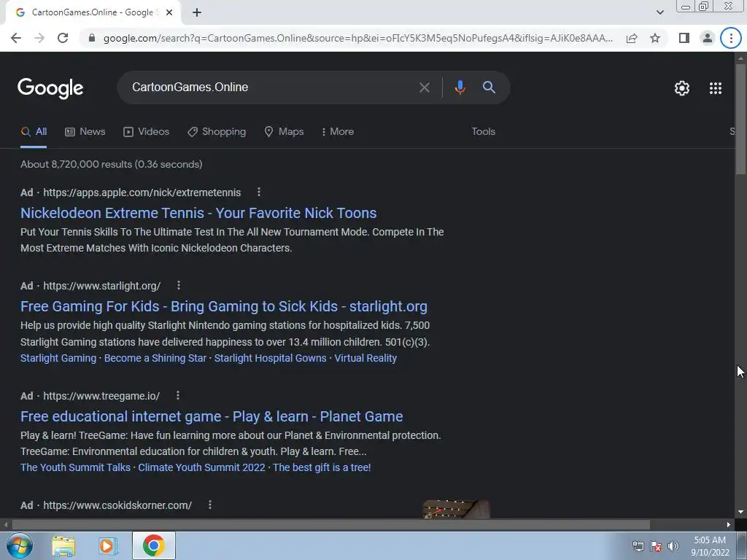
Task: Open Google quick settings gear
Action: pos(682,88)
